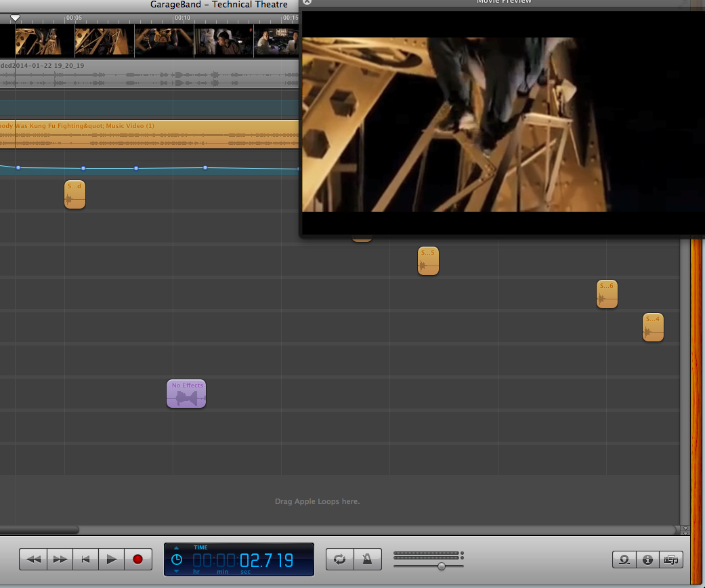The image size is (705, 588).
Task: Start recording with the red Record button
Action: pyautogui.click(x=138, y=559)
